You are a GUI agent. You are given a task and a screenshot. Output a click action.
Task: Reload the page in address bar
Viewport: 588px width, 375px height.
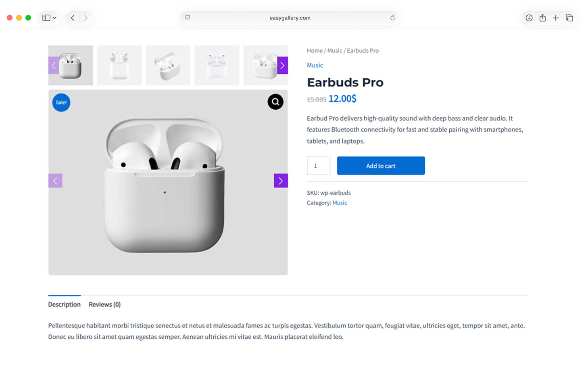click(x=392, y=18)
